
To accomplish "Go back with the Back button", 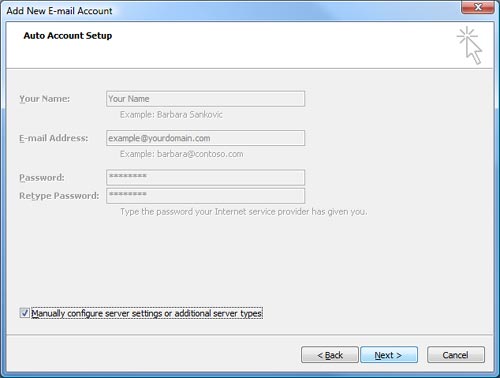I will 330,355.
